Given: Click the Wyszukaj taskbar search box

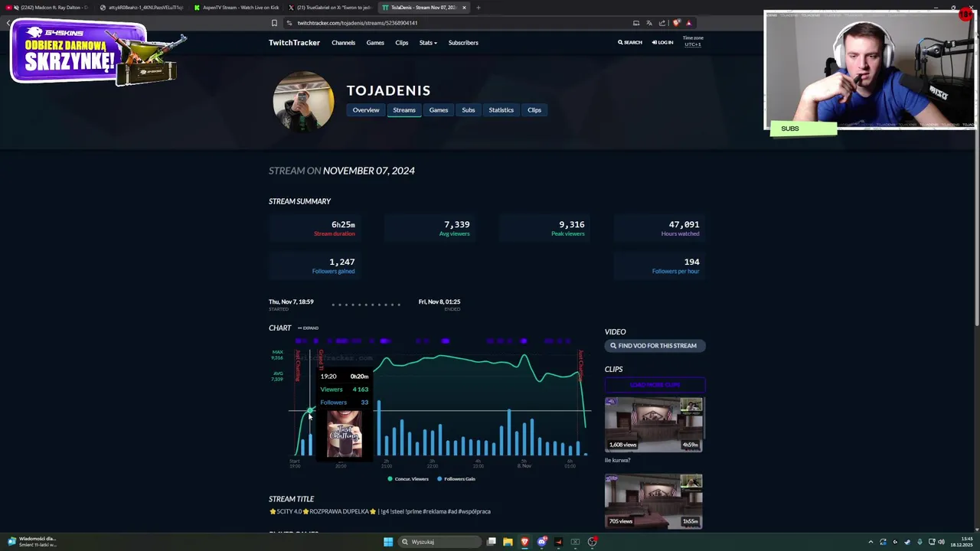Looking at the screenshot, I should point(440,542).
